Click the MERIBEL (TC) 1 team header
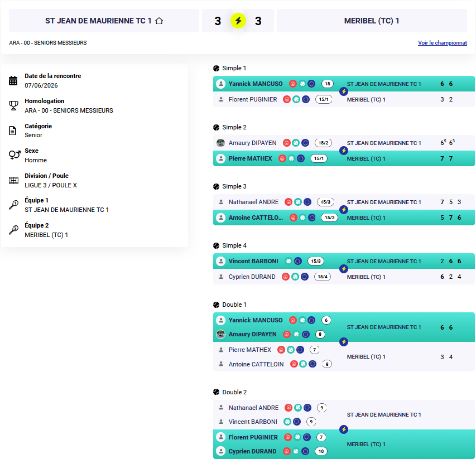476x459 pixels. coord(372,21)
